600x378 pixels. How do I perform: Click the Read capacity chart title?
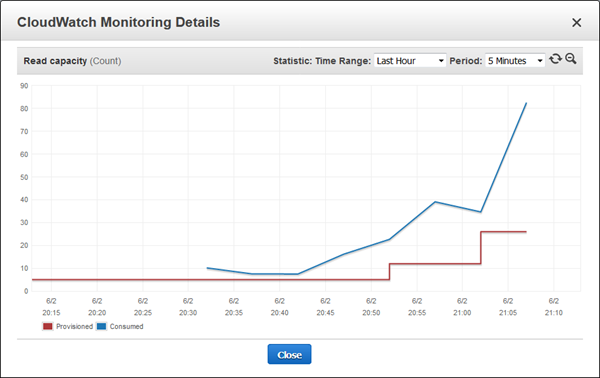tap(72, 61)
